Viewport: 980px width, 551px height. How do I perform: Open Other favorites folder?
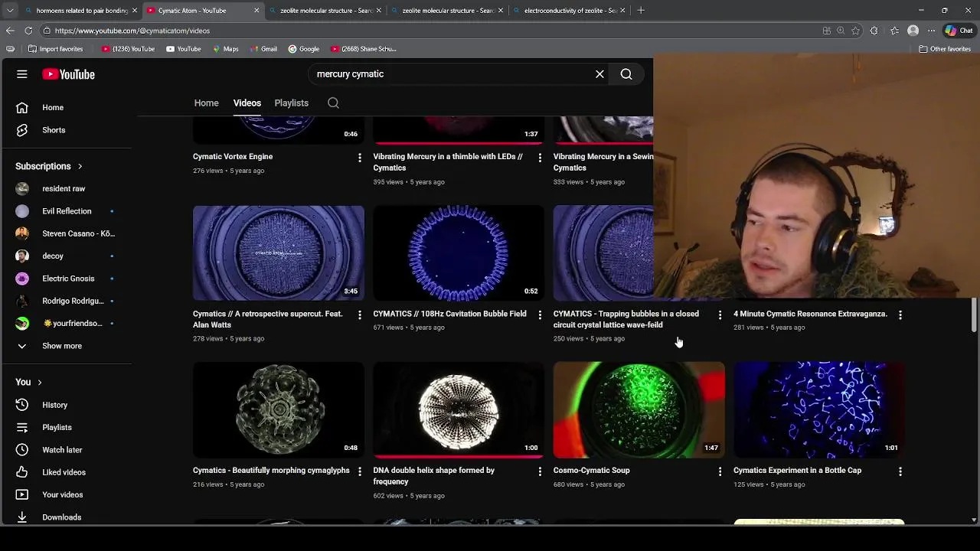(945, 49)
